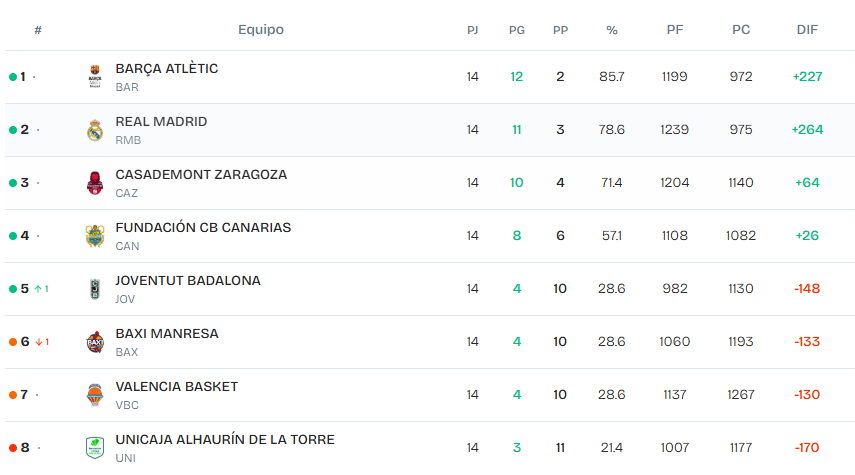The image size is (855, 475).
Task: Click the Baxi Manresa team logo
Action: point(95,342)
